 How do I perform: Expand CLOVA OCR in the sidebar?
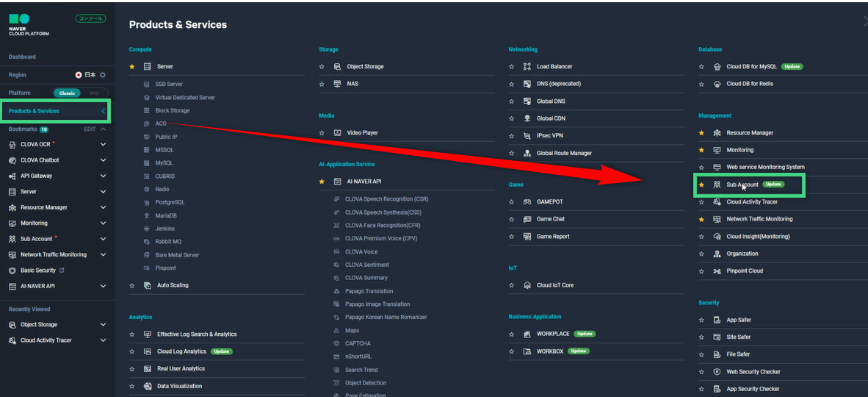click(103, 145)
